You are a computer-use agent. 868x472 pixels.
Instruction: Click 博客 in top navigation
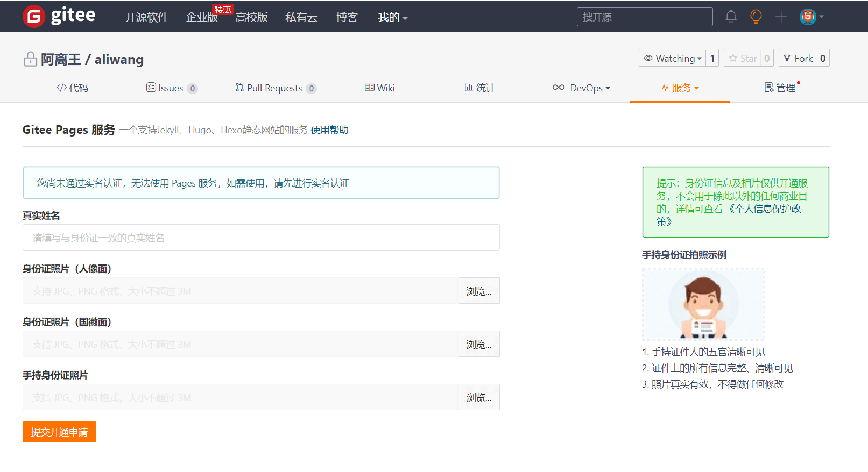[347, 17]
